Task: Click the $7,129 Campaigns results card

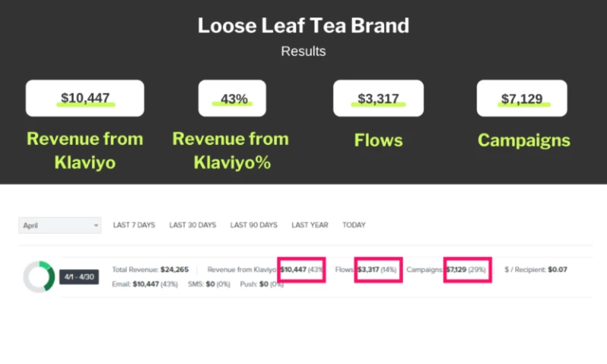Action: coord(522,99)
